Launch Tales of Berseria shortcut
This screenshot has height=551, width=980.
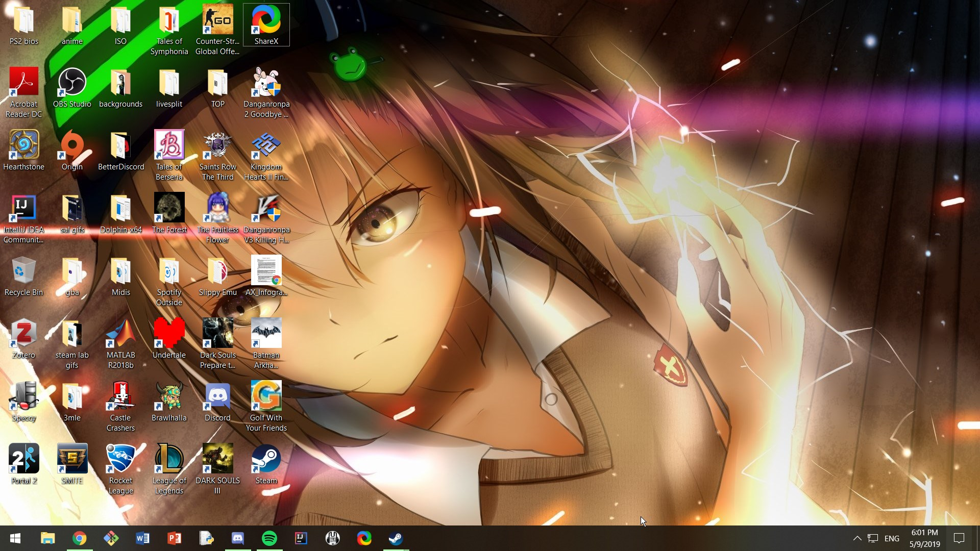pyautogui.click(x=169, y=156)
